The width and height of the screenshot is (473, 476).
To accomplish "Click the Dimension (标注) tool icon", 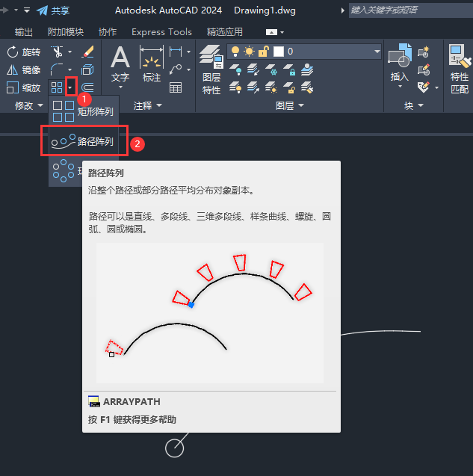I will click(152, 57).
